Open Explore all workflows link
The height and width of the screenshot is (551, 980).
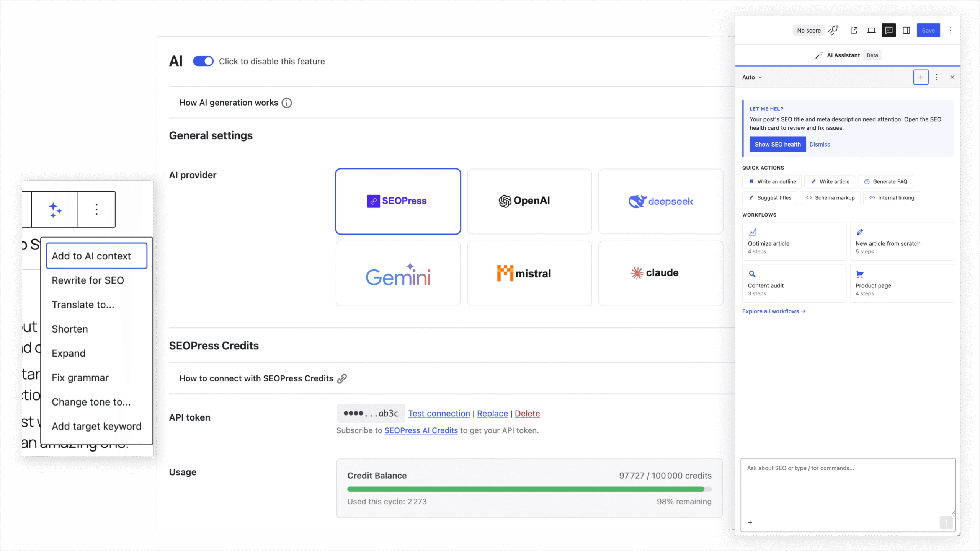774,311
